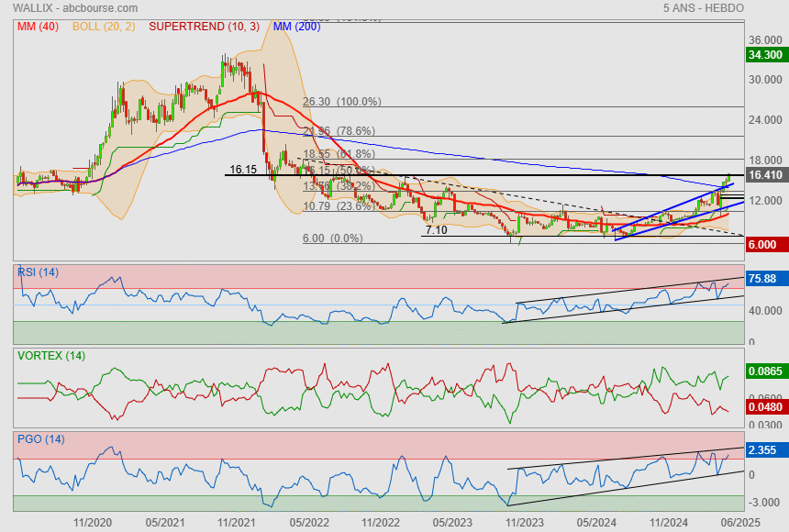Click the 11/2021 date axis label
This screenshot has height=532, width=789.
237,523
